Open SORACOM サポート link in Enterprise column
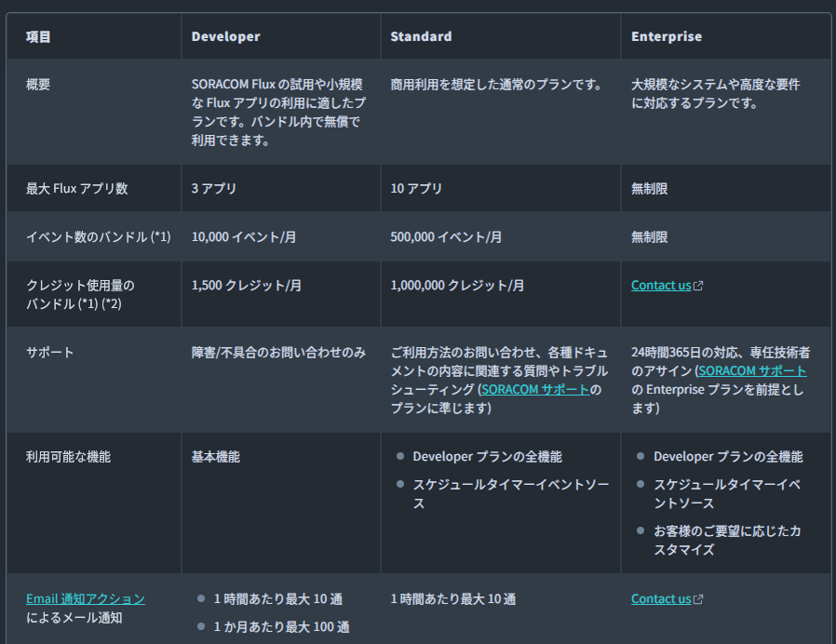The width and height of the screenshot is (836, 644). click(752, 371)
